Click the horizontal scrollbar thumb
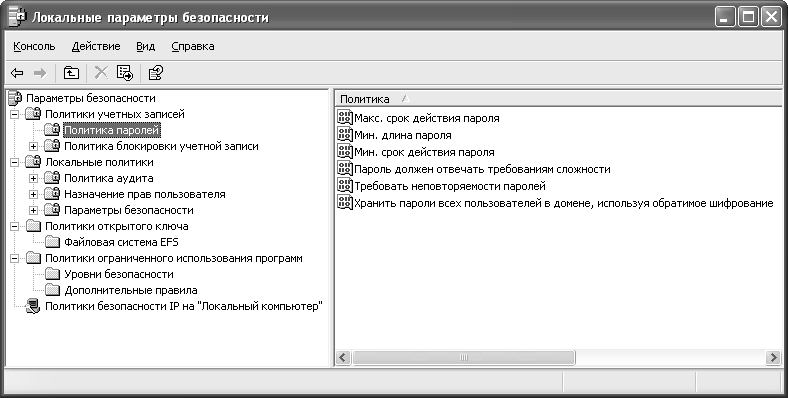 (x=463, y=357)
